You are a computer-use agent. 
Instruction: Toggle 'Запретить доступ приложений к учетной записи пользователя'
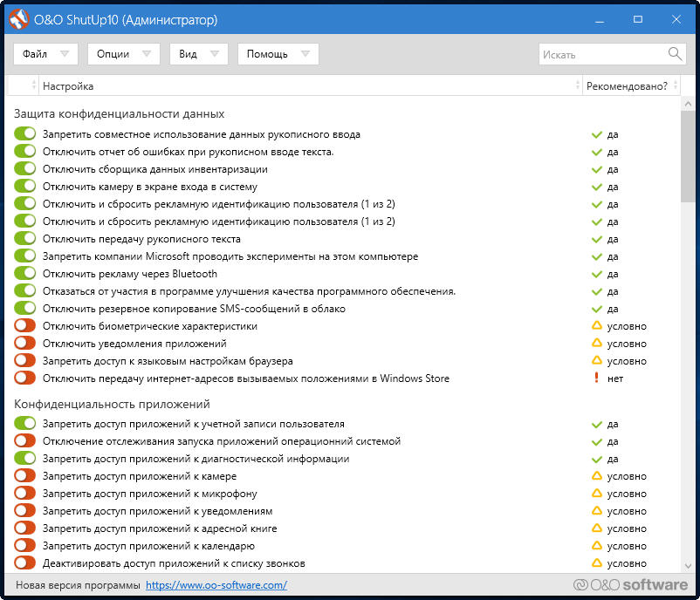pyautogui.click(x=24, y=423)
